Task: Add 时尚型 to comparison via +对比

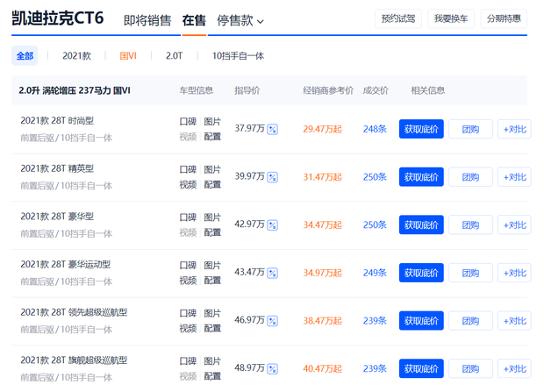Action: pyautogui.click(x=514, y=129)
